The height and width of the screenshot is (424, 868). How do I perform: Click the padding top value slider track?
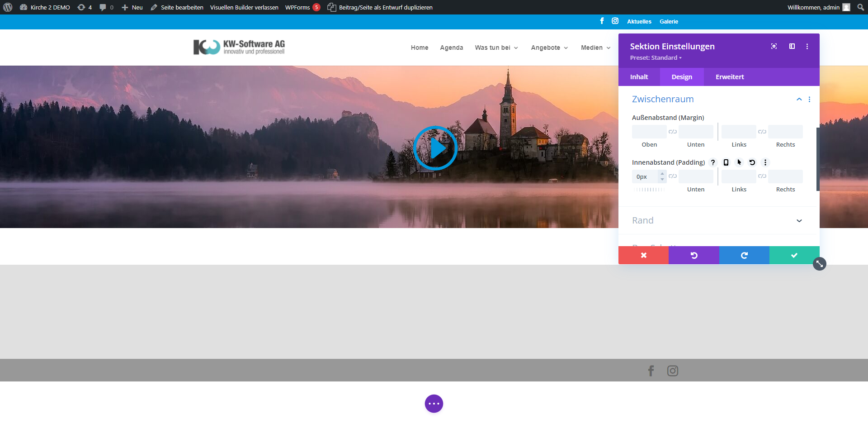coord(649,190)
